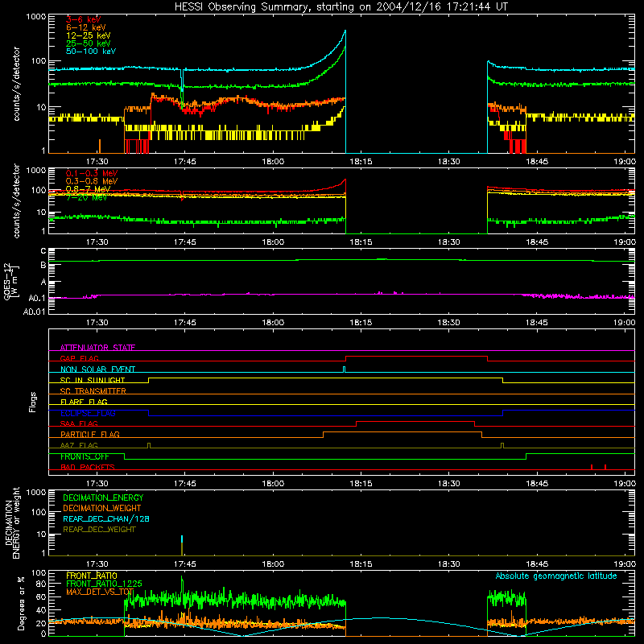Click the DECIMATION_WEIGHT legend entry
Screen dimensions: 644x644
(102, 508)
